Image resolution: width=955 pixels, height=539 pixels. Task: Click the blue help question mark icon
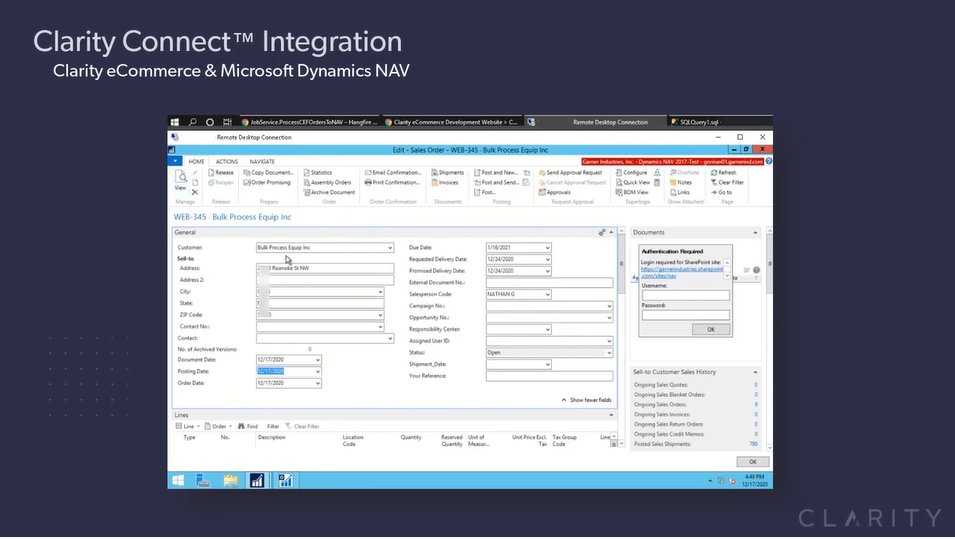pos(769,161)
